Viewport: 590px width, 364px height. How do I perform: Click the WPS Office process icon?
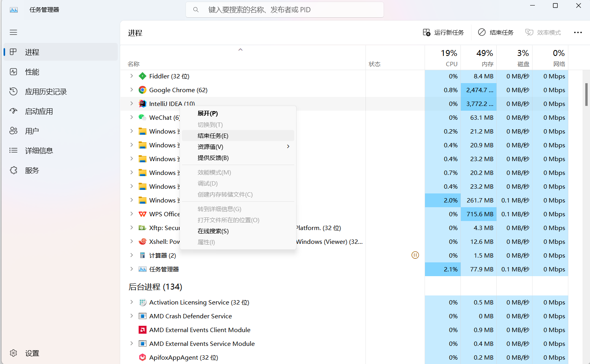pyautogui.click(x=143, y=214)
